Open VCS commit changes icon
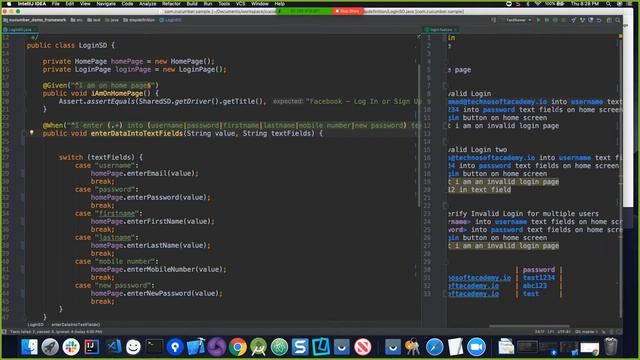Image resolution: width=640 pixels, height=360 pixels. coord(582,20)
